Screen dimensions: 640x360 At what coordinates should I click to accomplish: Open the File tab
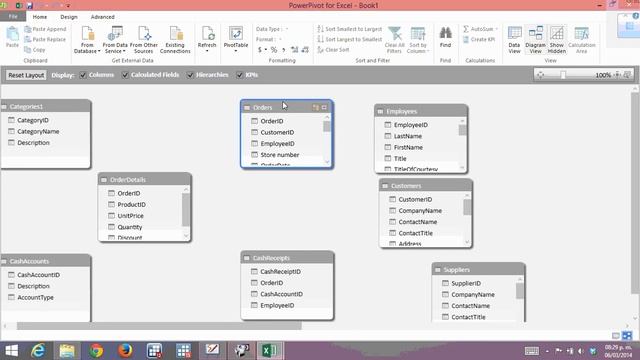[x=13, y=17]
